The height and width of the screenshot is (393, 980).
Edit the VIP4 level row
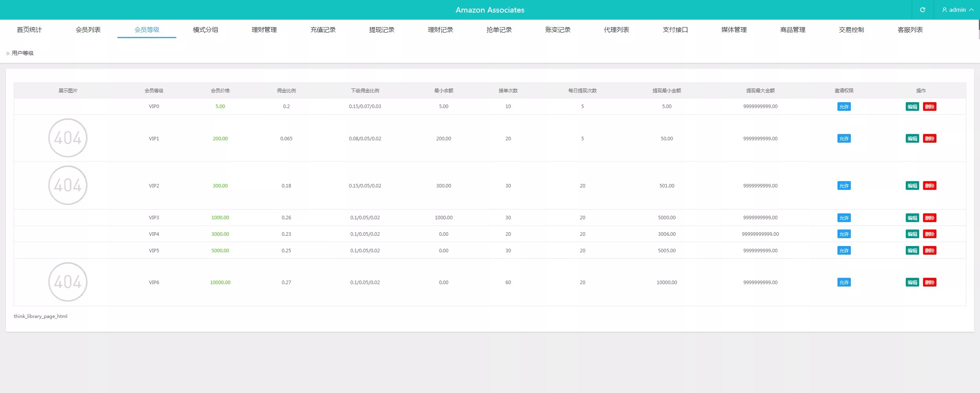pos(912,234)
